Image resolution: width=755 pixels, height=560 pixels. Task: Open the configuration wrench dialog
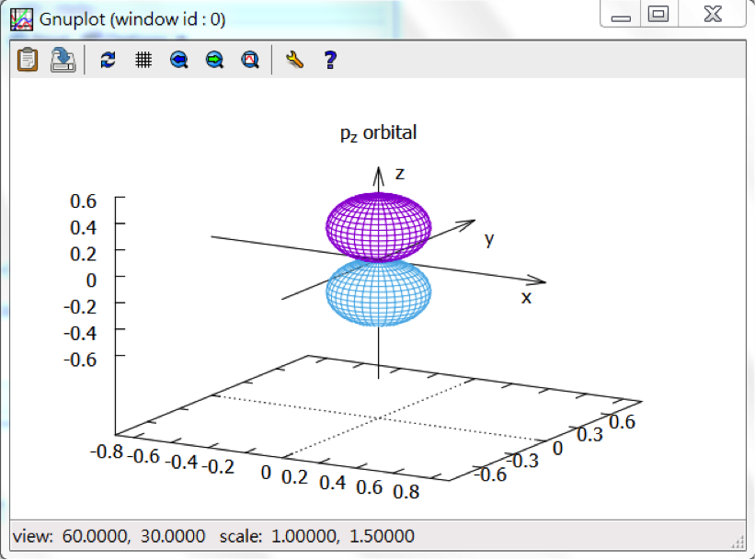[x=294, y=61]
